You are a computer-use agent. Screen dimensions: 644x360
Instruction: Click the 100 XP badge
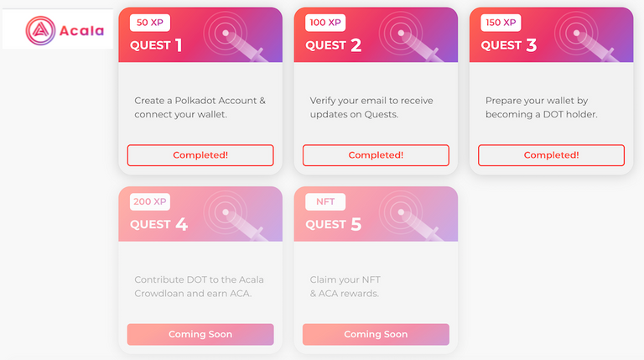pyautogui.click(x=325, y=23)
